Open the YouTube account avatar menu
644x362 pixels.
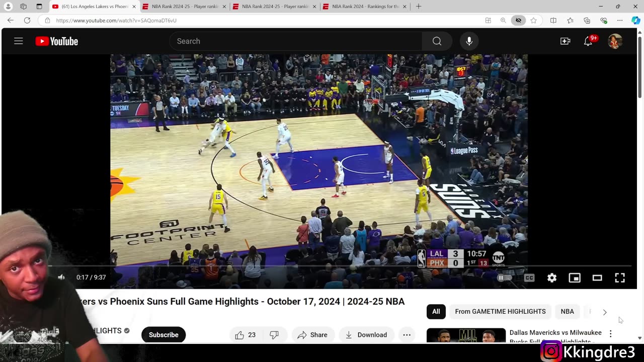[615, 41]
